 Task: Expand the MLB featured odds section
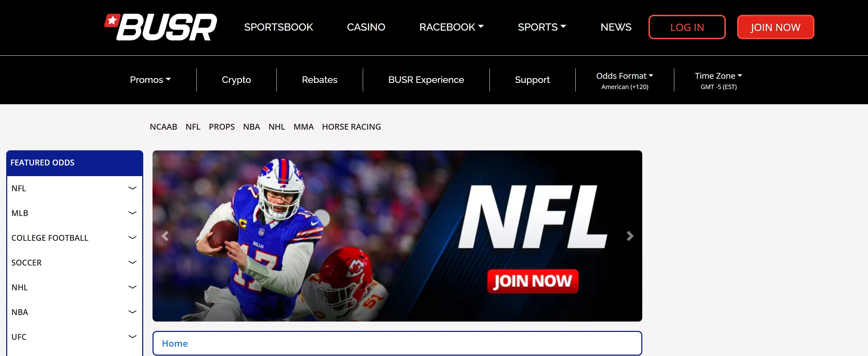[x=132, y=213]
